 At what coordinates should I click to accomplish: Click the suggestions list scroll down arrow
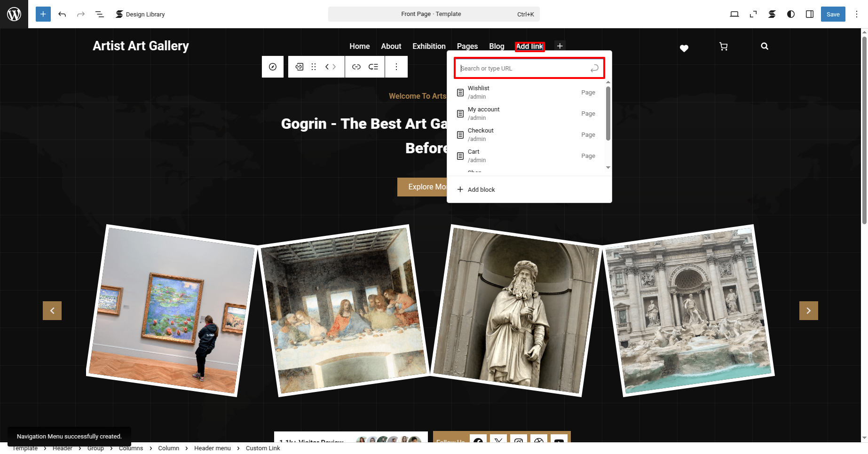coord(608,167)
